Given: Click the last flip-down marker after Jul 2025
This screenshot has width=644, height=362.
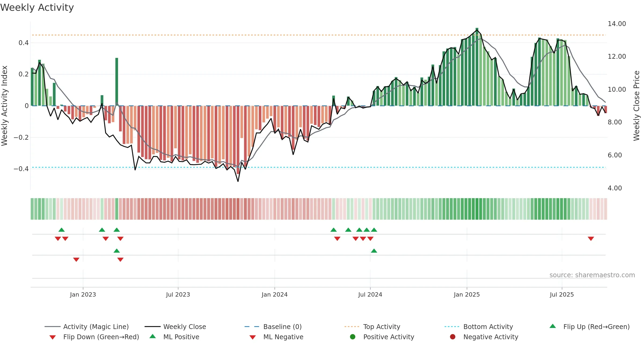Looking at the screenshot, I should coord(591,239).
